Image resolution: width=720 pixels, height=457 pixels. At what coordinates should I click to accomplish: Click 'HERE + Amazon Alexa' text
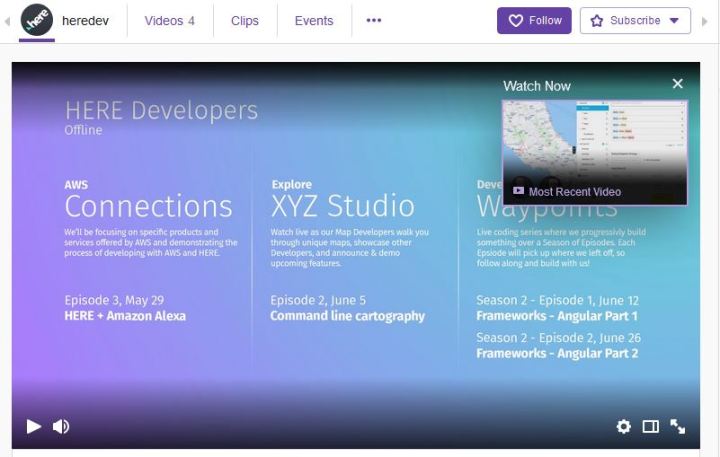pyautogui.click(x=125, y=316)
